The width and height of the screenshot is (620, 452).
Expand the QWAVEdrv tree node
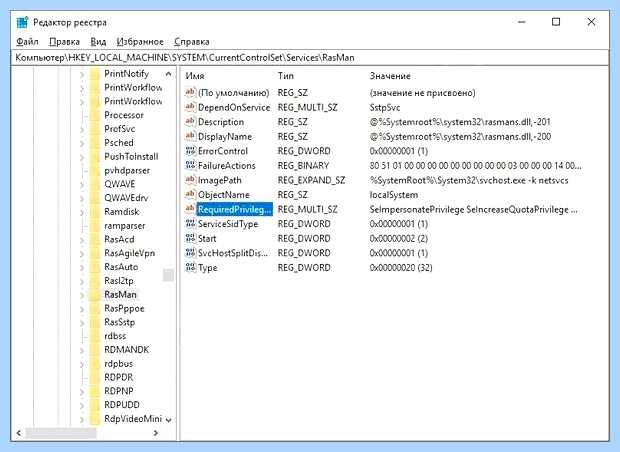pos(81,199)
